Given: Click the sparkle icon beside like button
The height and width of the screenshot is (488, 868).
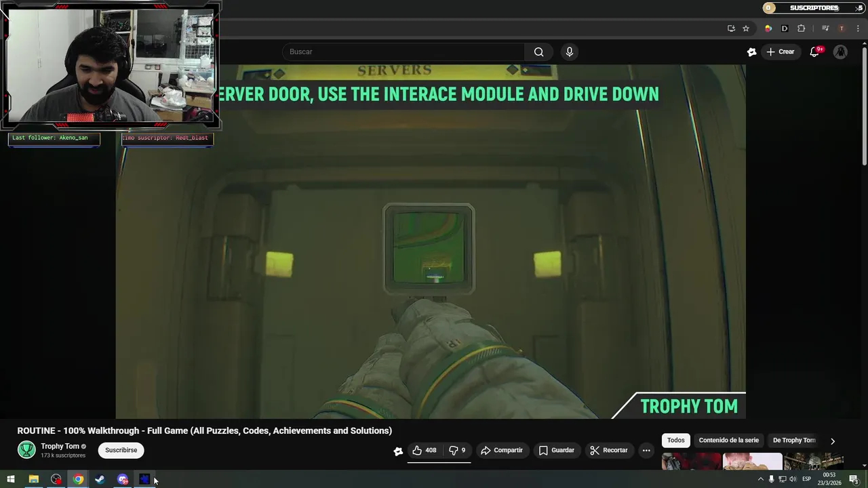Looking at the screenshot, I should pos(398,451).
